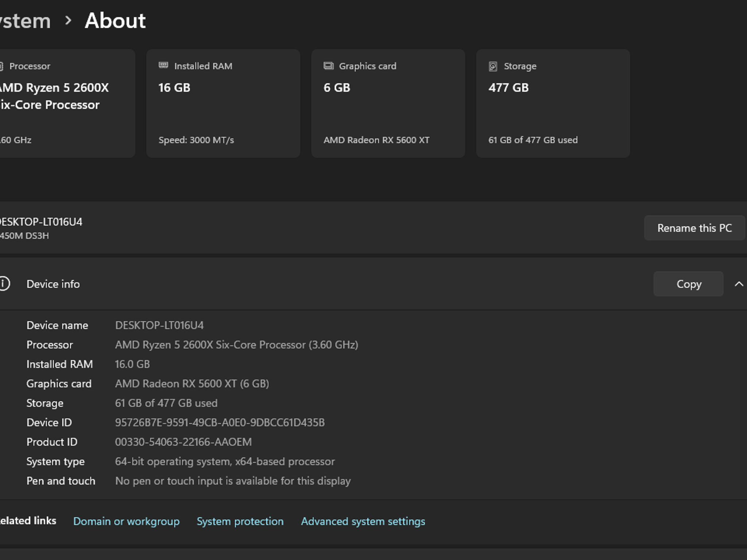Click Processor row value with 3.60 GHz
Viewport: 747px width, 560px height.
[237, 345]
